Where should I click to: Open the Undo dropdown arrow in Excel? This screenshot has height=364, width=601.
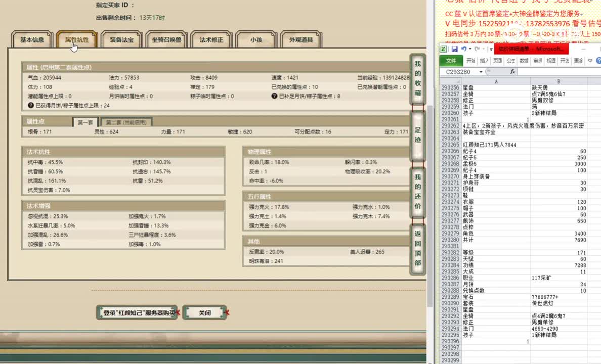(469, 49)
